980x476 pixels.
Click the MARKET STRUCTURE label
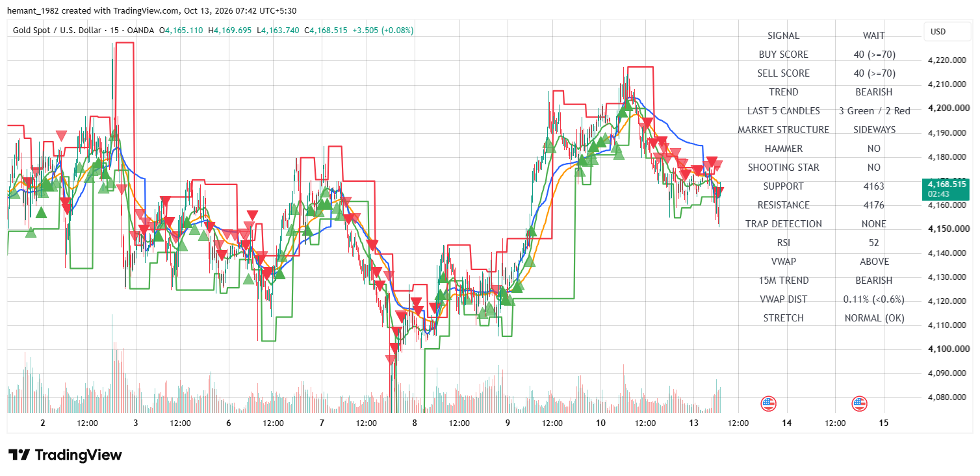[x=783, y=130]
